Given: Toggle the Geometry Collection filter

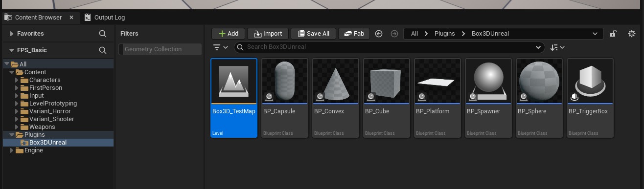Looking at the screenshot, I should pyautogui.click(x=160, y=49).
